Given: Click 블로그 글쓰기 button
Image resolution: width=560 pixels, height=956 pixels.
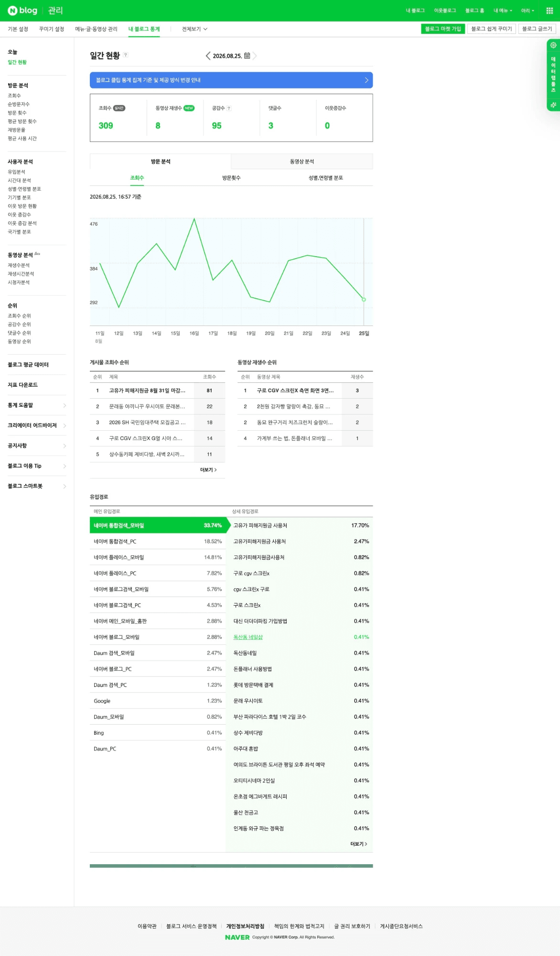Looking at the screenshot, I should (537, 29).
